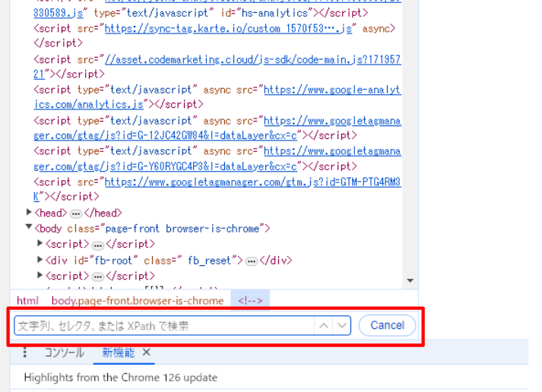
Task: Collapse the body page-front element node
Action: [x=29, y=227]
